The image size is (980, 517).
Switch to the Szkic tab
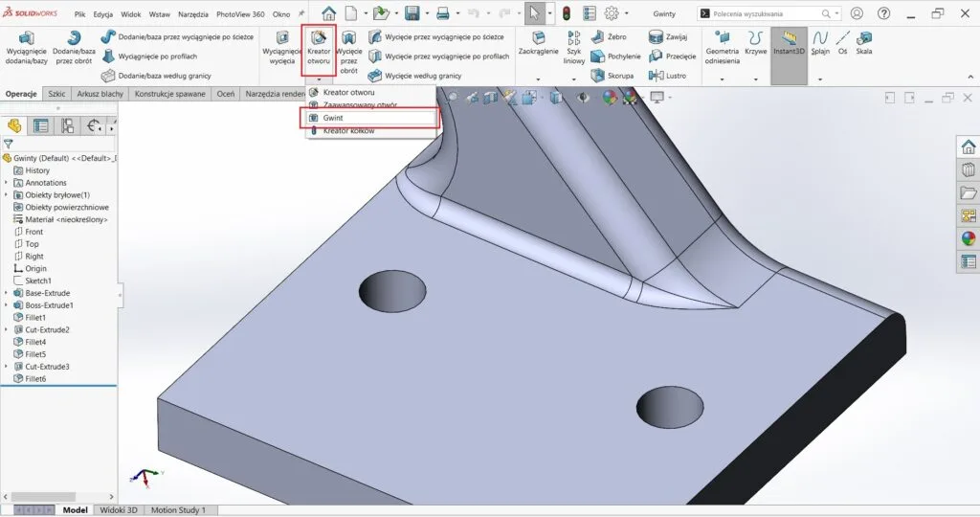point(56,94)
